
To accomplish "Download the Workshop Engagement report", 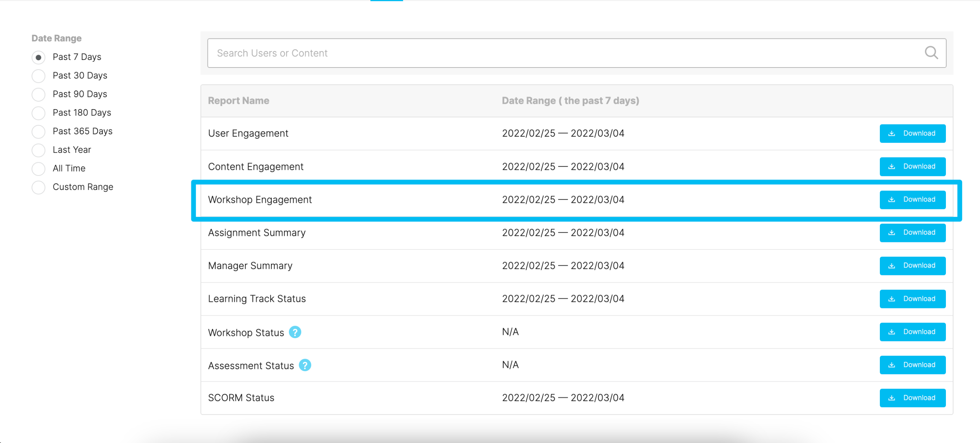I will coord(912,200).
